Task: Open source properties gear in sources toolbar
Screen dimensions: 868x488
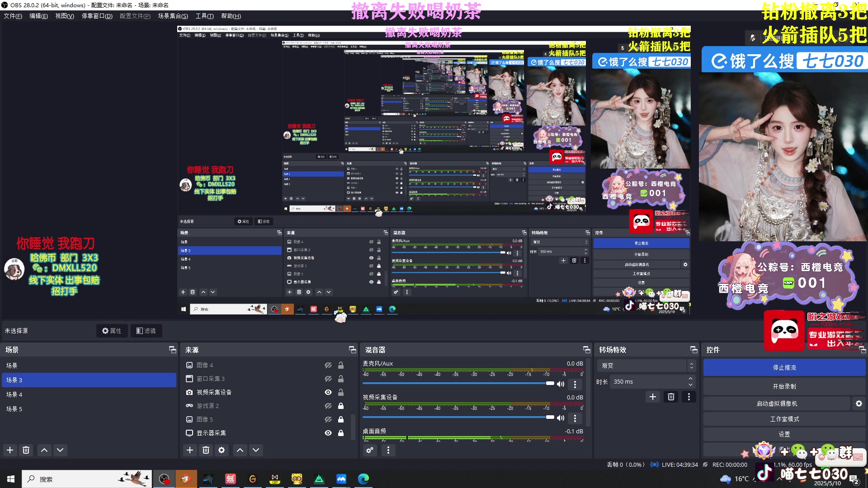Action: pos(222,450)
